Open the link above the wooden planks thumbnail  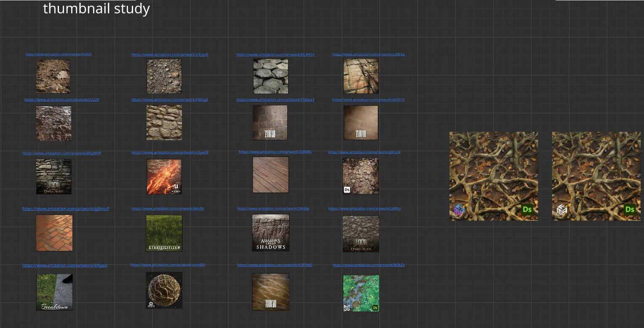coord(275,152)
